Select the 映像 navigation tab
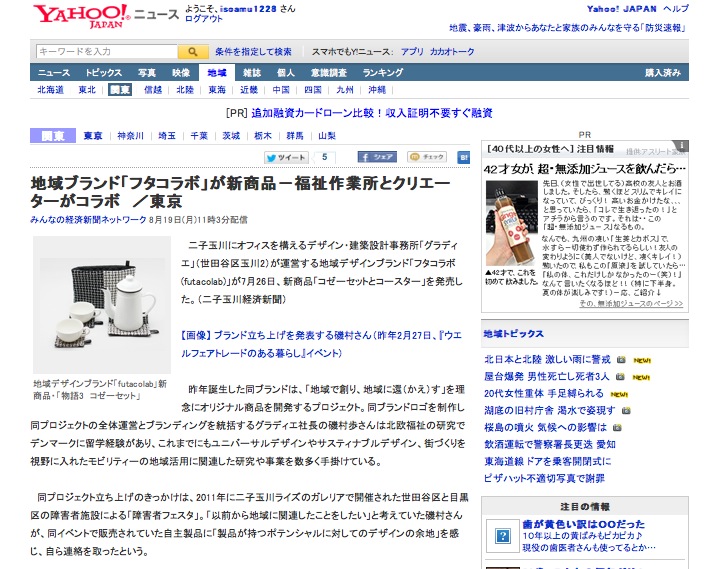Viewport: 724px width, 569px height. tap(181, 73)
